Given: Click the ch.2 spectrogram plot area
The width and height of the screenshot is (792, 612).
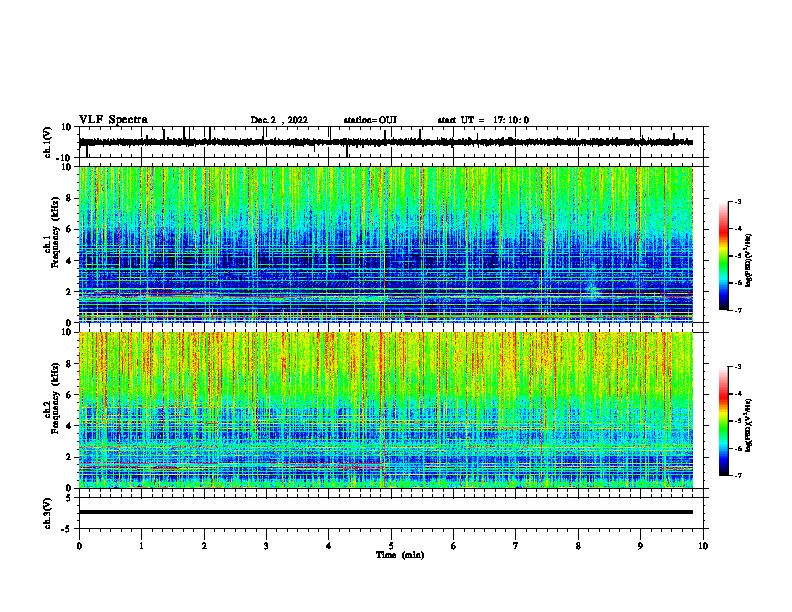Looking at the screenshot, I should click(385, 410).
